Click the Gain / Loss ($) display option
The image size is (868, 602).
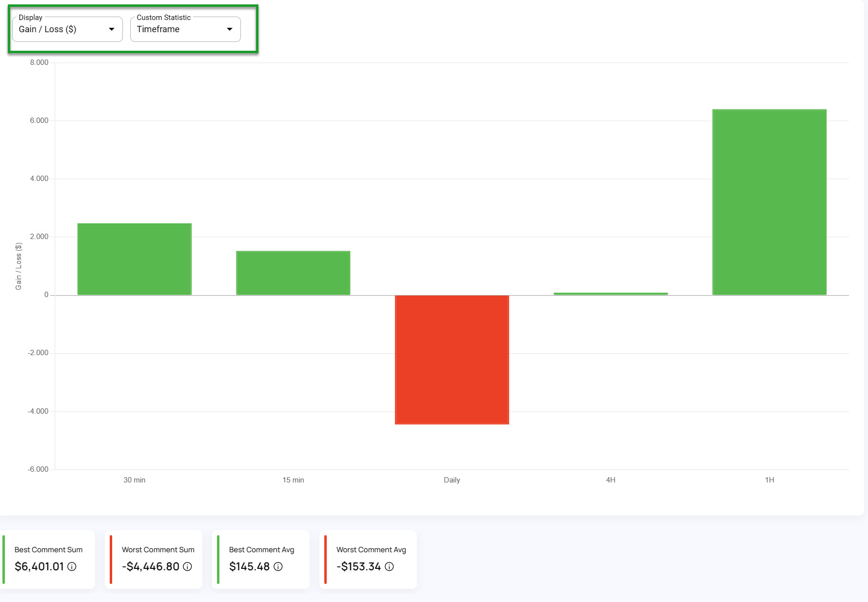[x=47, y=29]
